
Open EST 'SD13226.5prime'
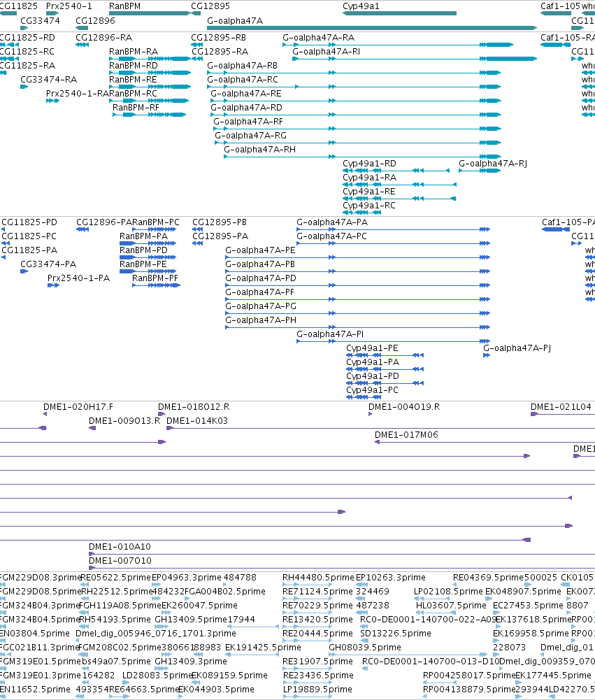(396, 634)
